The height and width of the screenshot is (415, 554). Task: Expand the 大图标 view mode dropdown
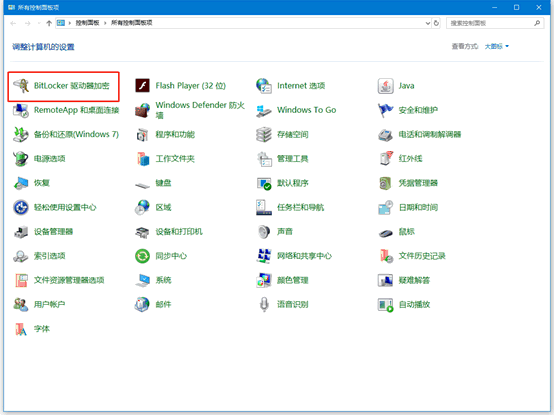click(497, 46)
